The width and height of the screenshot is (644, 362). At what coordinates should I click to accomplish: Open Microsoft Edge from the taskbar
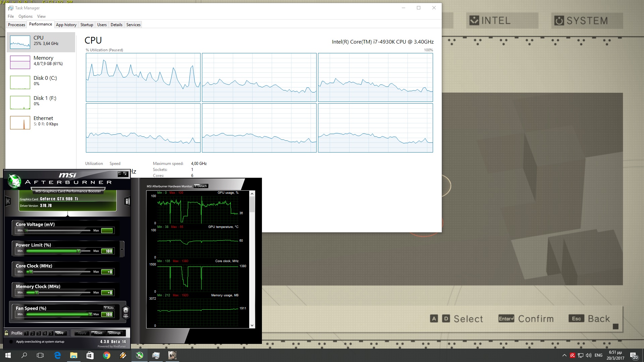[57, 355]
